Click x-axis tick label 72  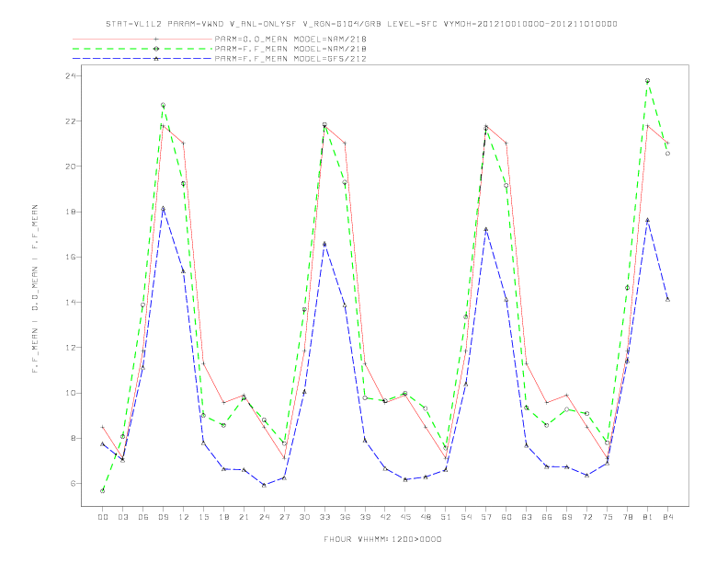point(586,517)
